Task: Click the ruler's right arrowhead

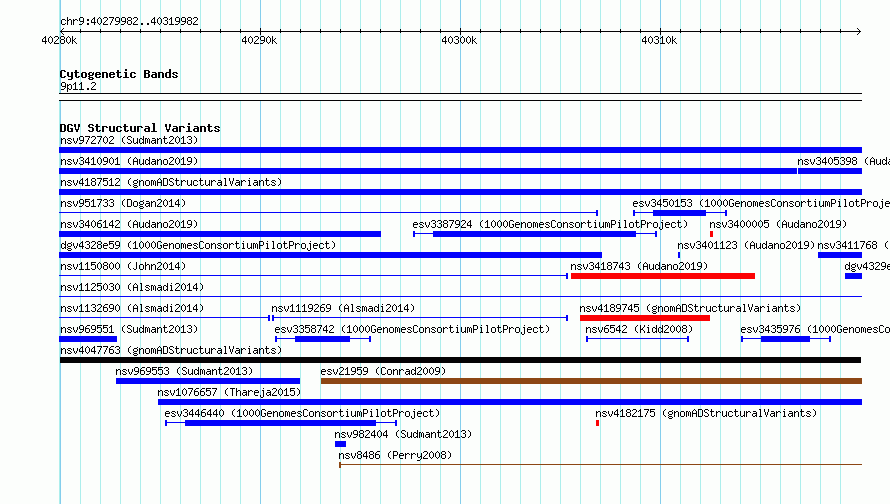Action: pyautogui.click(x=859, y=31)
